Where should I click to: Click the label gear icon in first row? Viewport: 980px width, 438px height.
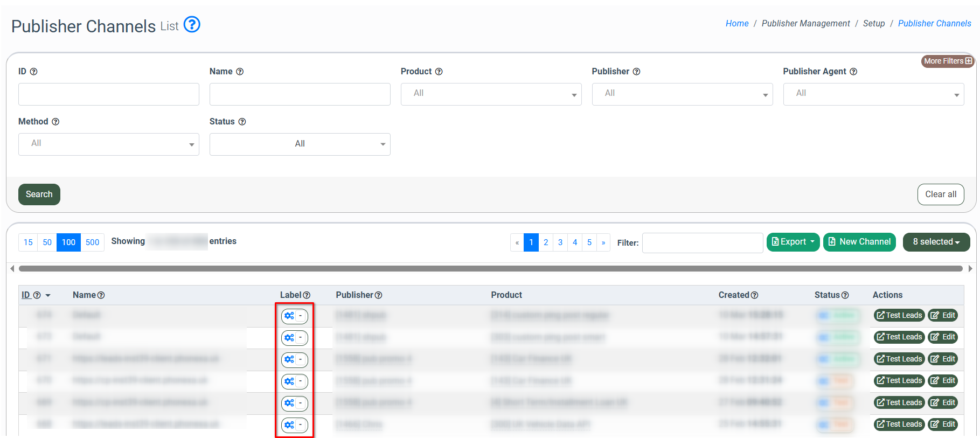coord(289,316)
